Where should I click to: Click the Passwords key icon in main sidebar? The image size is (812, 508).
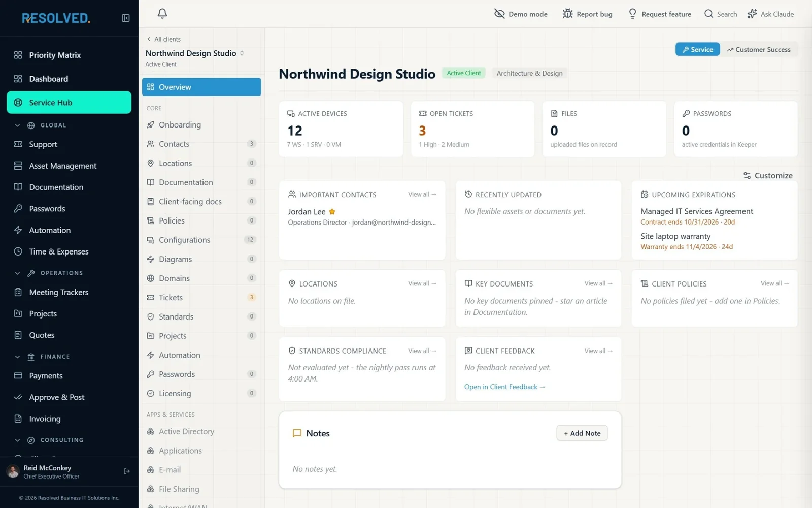18,208
